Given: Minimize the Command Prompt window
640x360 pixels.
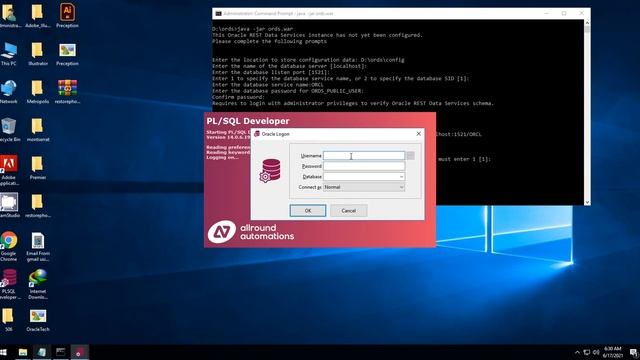Looking at the screenshot, I should coord(546,13).
